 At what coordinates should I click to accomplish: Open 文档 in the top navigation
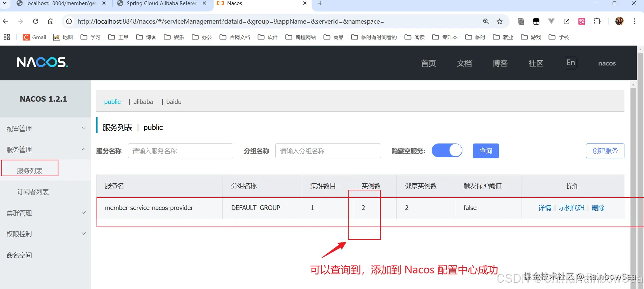[464, 63]
